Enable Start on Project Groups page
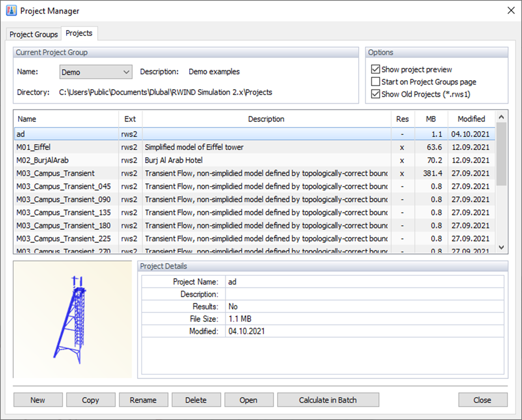522x420 pixels. (376, 82)
